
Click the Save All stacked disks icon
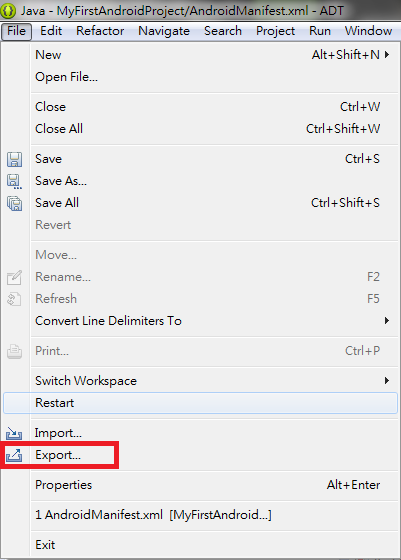14,204
